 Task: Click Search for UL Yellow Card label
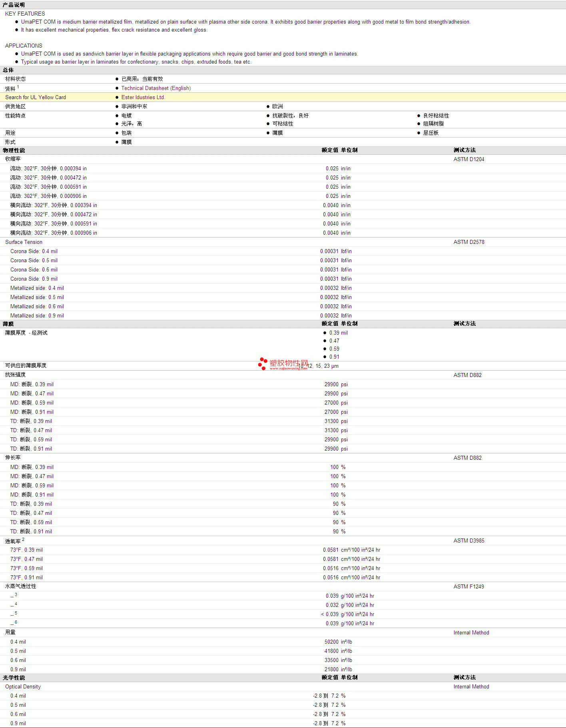click(x=36, y=97)
